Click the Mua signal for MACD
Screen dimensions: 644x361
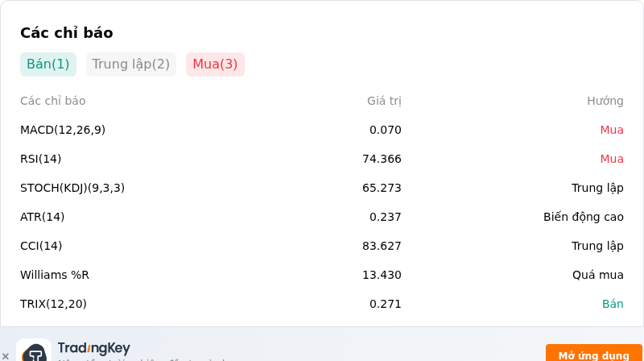coord(612,130)
